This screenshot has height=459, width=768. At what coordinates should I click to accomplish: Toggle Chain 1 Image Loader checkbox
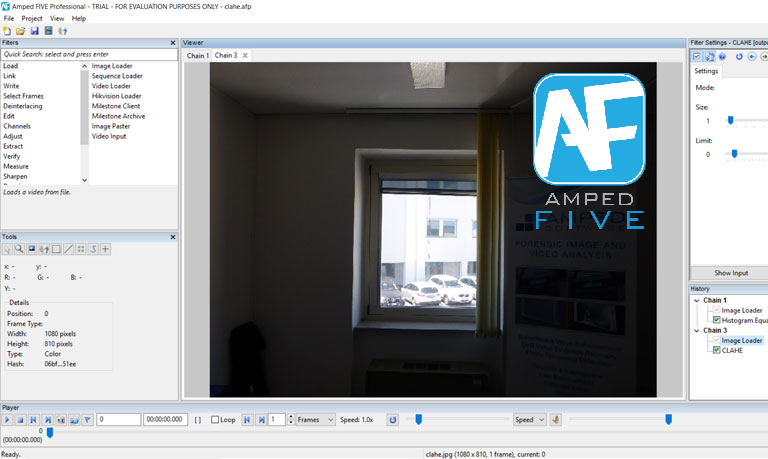point(717,310)
